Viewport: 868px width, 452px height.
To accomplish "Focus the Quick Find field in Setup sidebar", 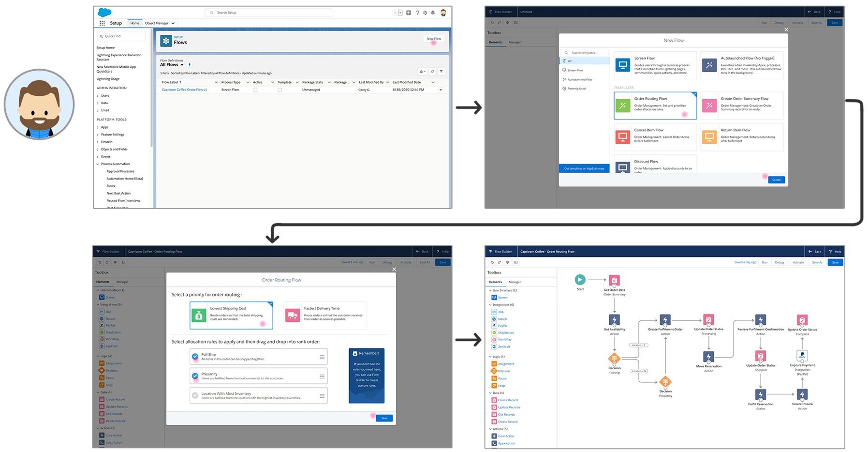I will click(121, 36).
